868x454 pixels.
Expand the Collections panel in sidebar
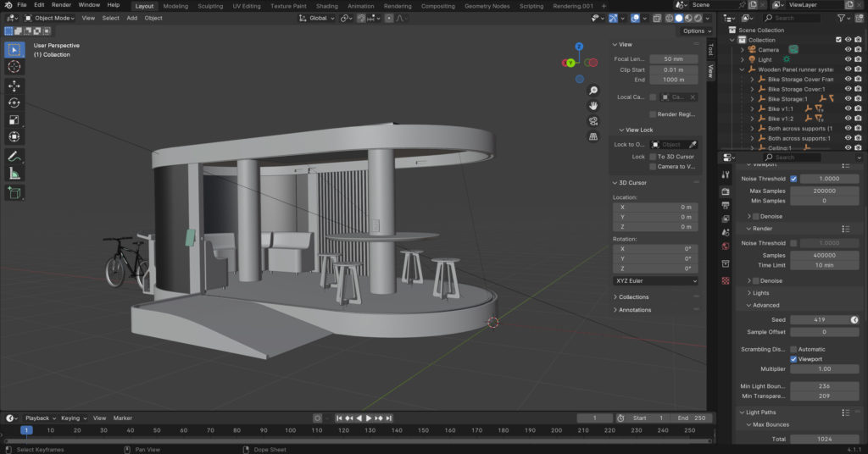pos(633,297)
